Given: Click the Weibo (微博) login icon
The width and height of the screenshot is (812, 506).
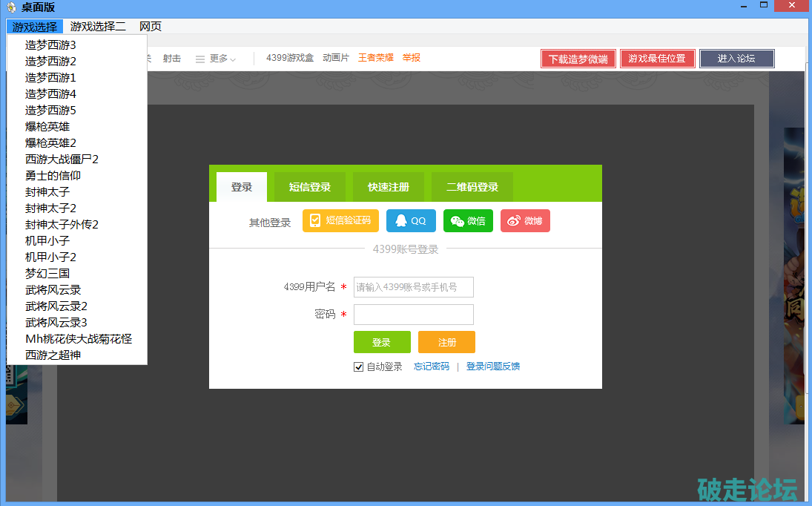Looking at the screenshot, I should click(x=525, y=221).
